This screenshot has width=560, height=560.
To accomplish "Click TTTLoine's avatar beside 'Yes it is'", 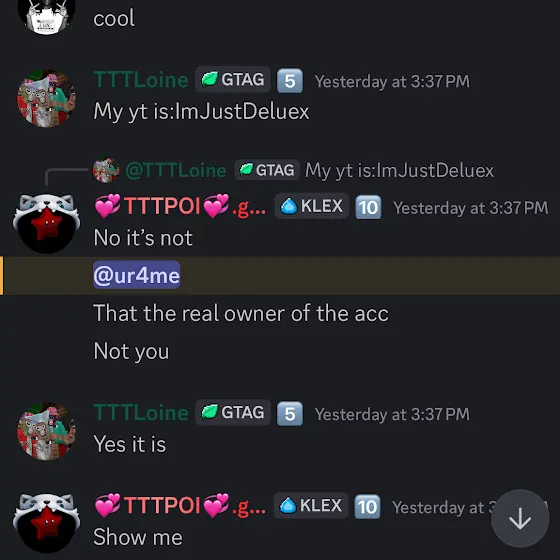I will point(46,431).
